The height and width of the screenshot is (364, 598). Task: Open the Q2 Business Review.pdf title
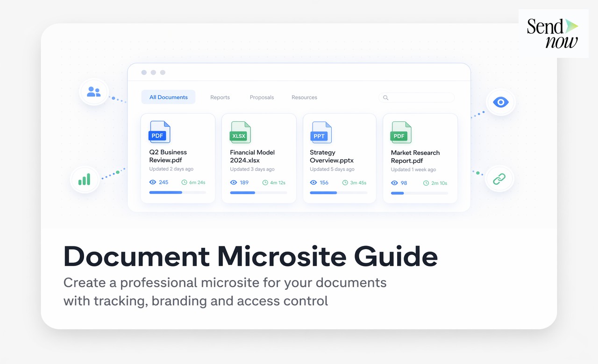tap(168, 156)
